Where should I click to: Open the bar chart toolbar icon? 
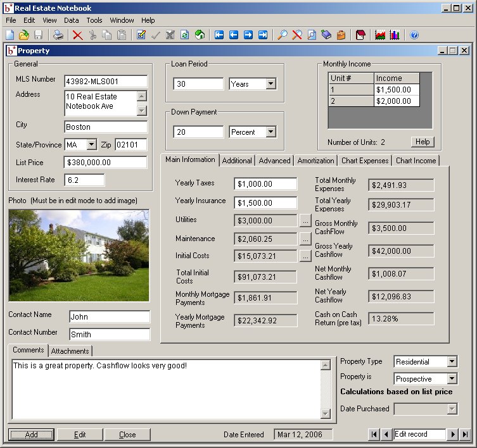[x=395, y=35]
